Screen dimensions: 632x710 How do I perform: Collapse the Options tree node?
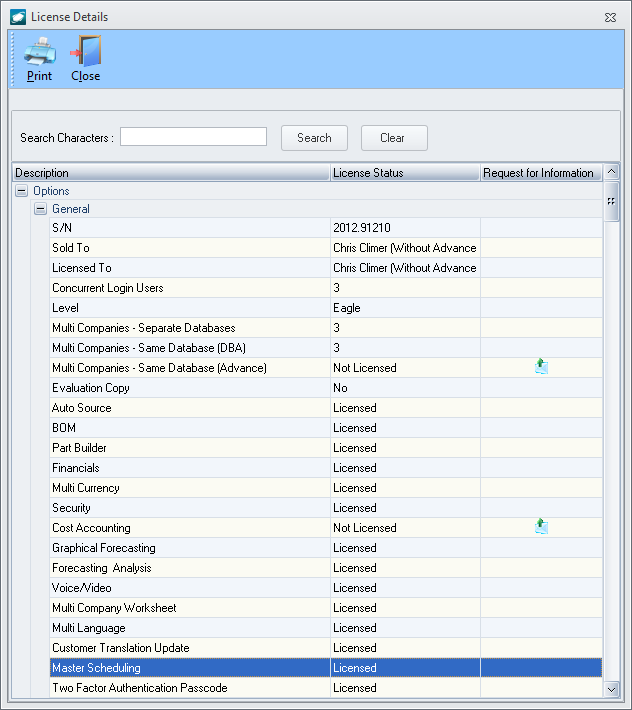21,191
